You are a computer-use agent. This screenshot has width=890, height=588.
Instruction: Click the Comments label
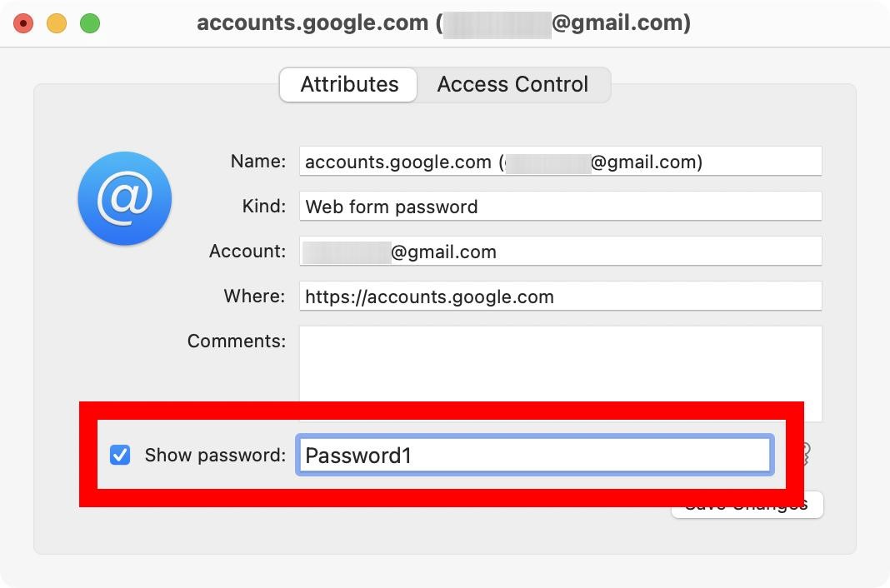coord(236,341)
